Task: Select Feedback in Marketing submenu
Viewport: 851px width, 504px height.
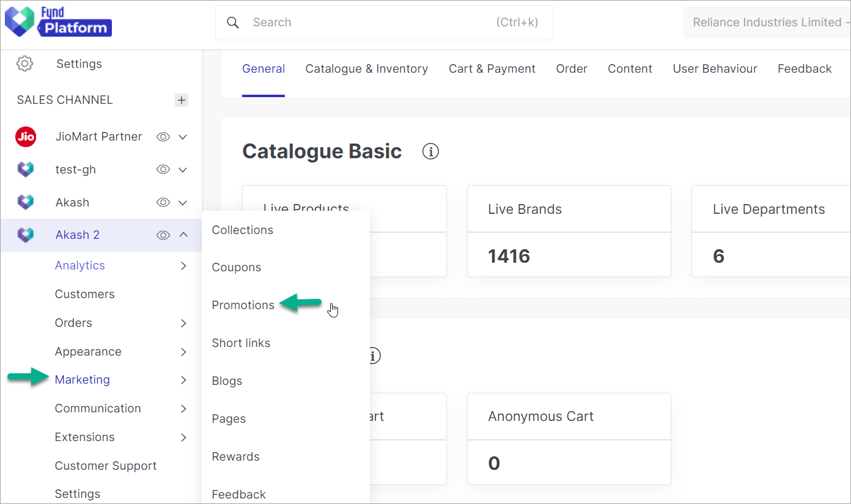Action: [239, 495]
